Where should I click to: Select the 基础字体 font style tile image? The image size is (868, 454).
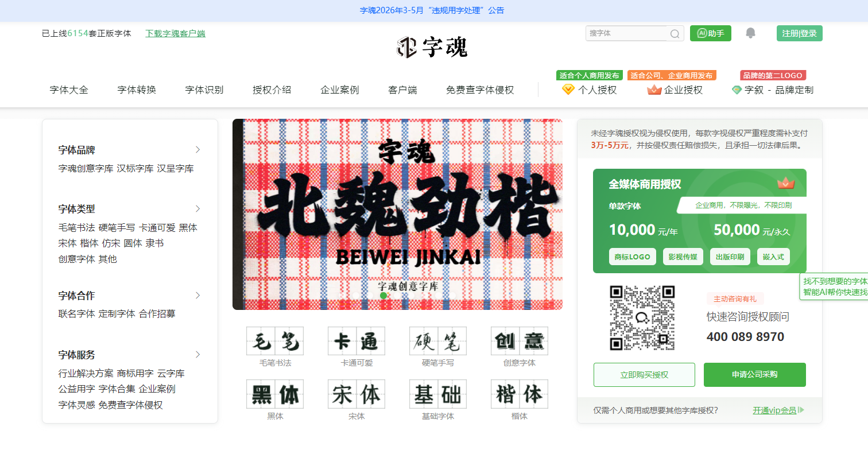click(438, 394)
